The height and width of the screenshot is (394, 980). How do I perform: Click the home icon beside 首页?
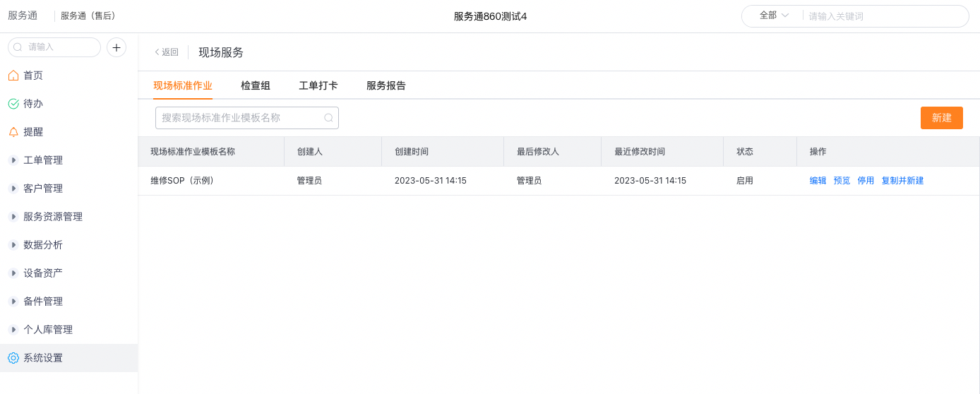(x=13, y=75)
